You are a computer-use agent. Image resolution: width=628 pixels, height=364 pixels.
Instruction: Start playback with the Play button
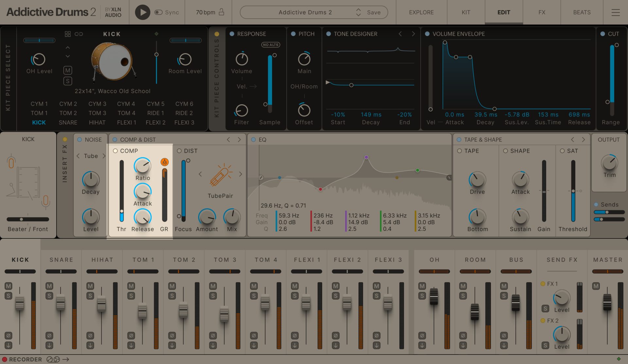pyautogui.click(x=142, y=12)
